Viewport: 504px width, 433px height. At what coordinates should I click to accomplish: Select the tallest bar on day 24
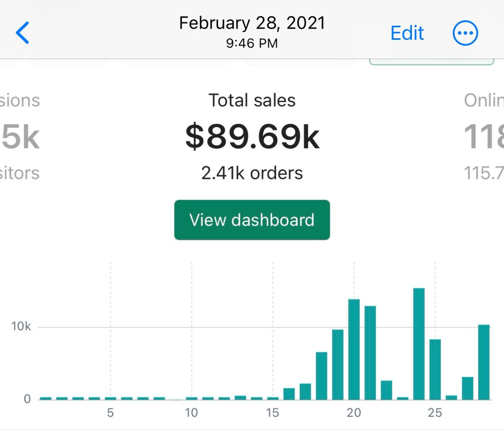click(x=419, y=344)
